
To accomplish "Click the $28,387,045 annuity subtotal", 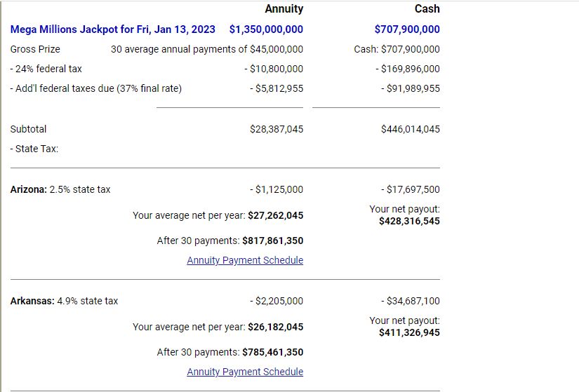I will click(277, 129).
